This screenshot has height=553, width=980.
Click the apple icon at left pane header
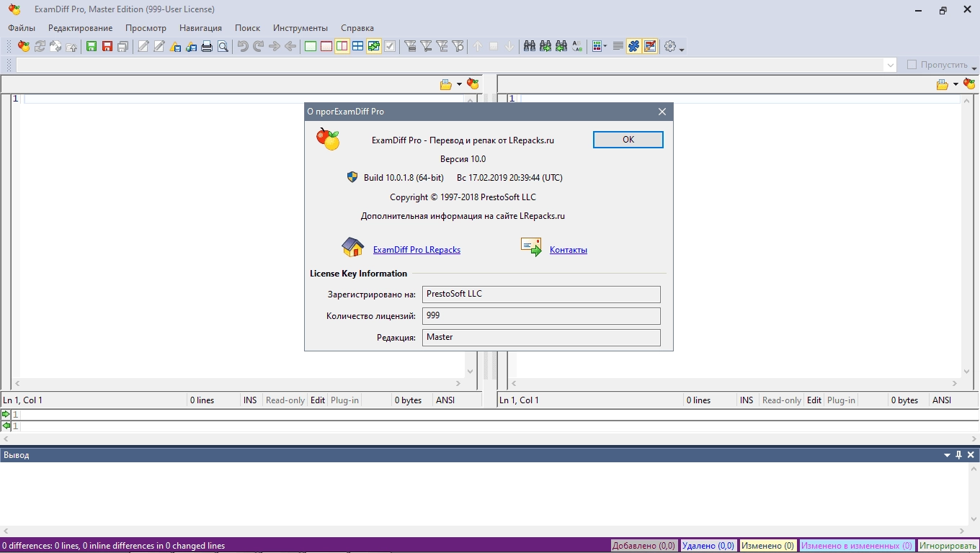[473, 84]
